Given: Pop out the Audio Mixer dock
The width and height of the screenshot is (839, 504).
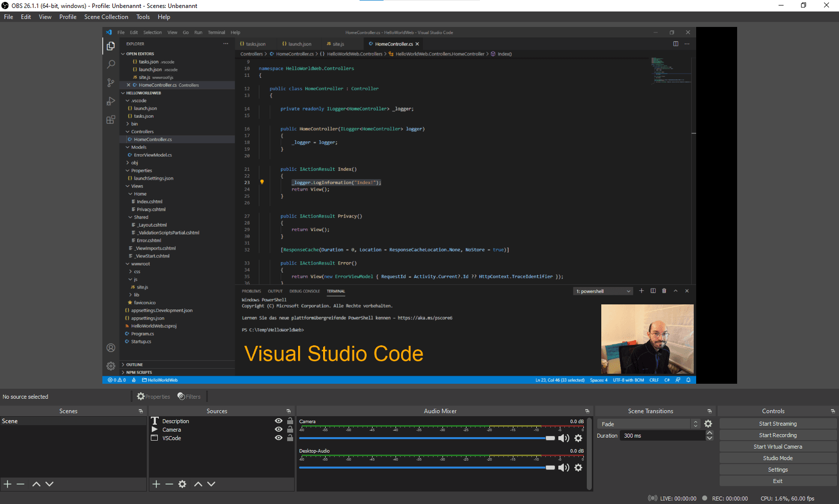Looking at the screenshot, I should coord(587,411).
